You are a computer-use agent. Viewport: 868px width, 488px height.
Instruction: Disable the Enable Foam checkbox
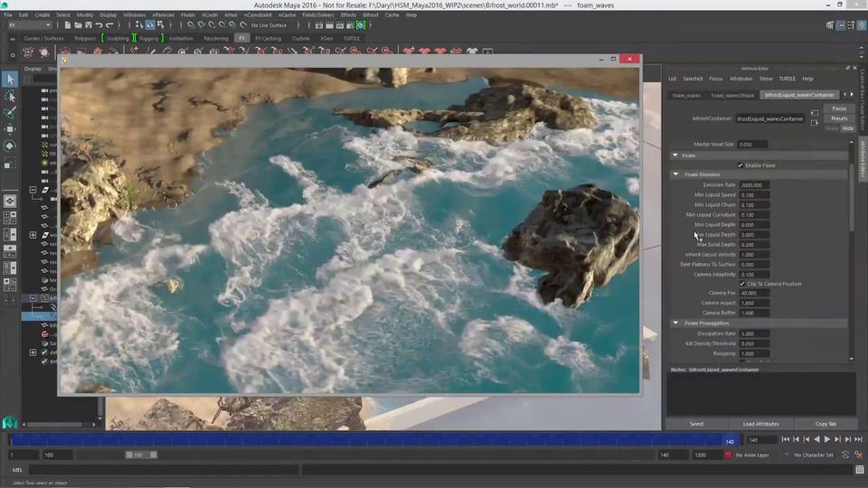(741, 165)
